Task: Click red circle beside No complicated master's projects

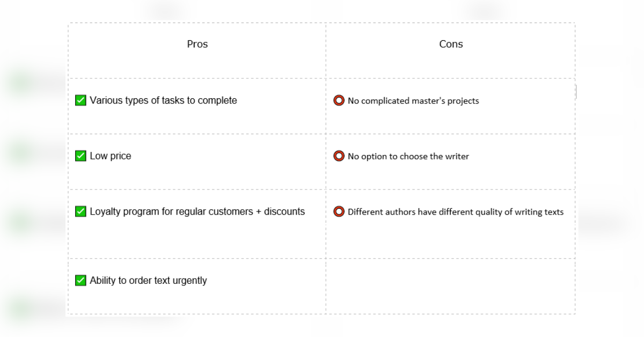Action: tap(339, 100)
